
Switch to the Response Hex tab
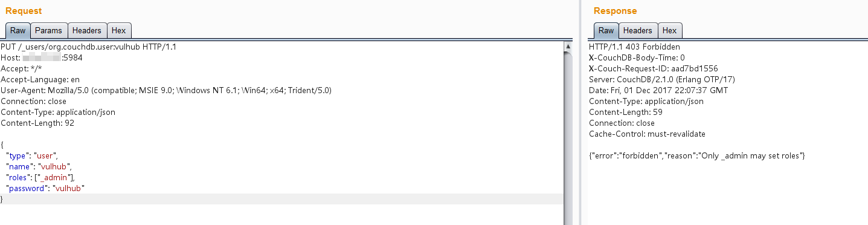pos(669,30)
